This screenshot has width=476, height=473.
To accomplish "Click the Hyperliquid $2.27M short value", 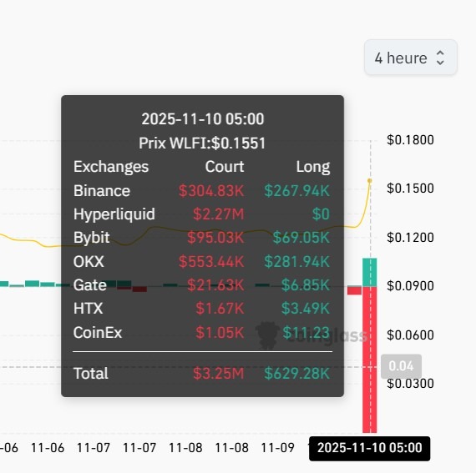I will tap(219, 214).
